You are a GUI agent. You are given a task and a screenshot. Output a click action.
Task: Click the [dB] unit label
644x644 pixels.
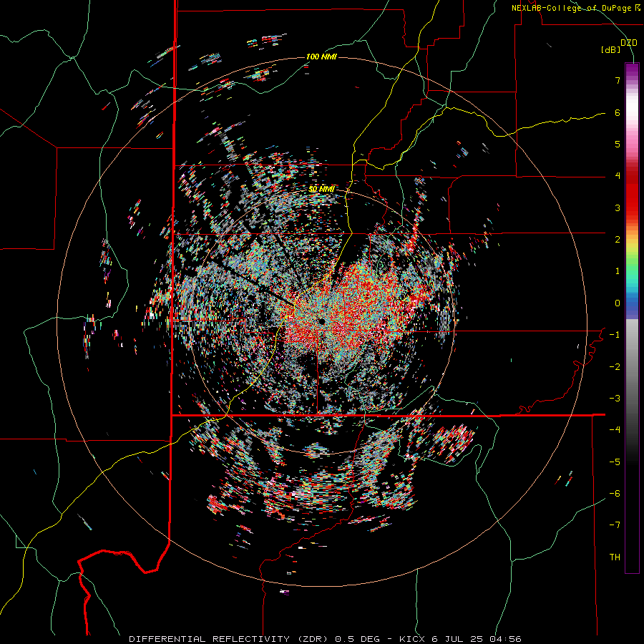pyautogui.click(x=610, y=49)
